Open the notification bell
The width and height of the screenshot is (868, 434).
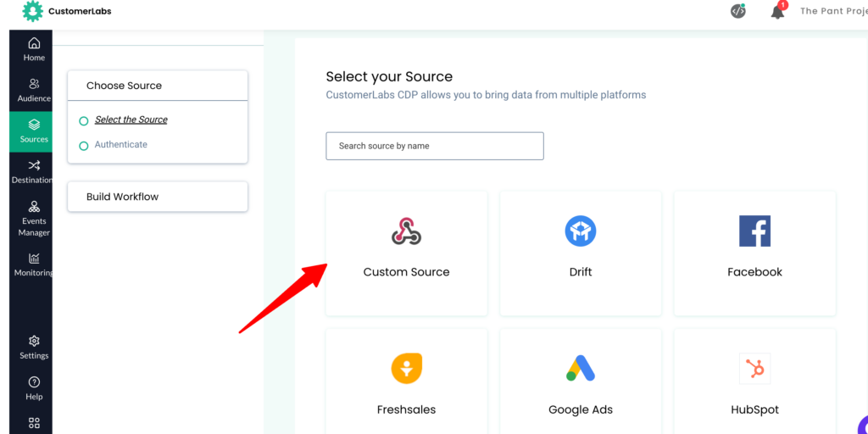pos(778,10)
